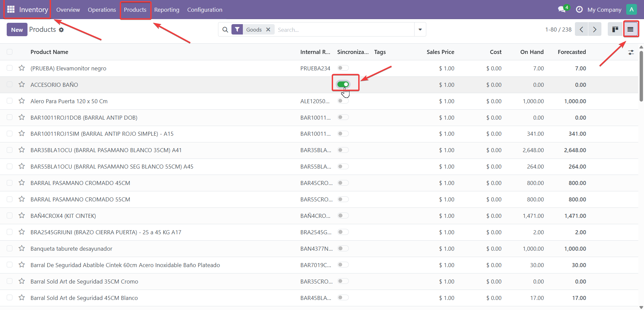Click the funnel filter icon on Goods

point(237,29)
